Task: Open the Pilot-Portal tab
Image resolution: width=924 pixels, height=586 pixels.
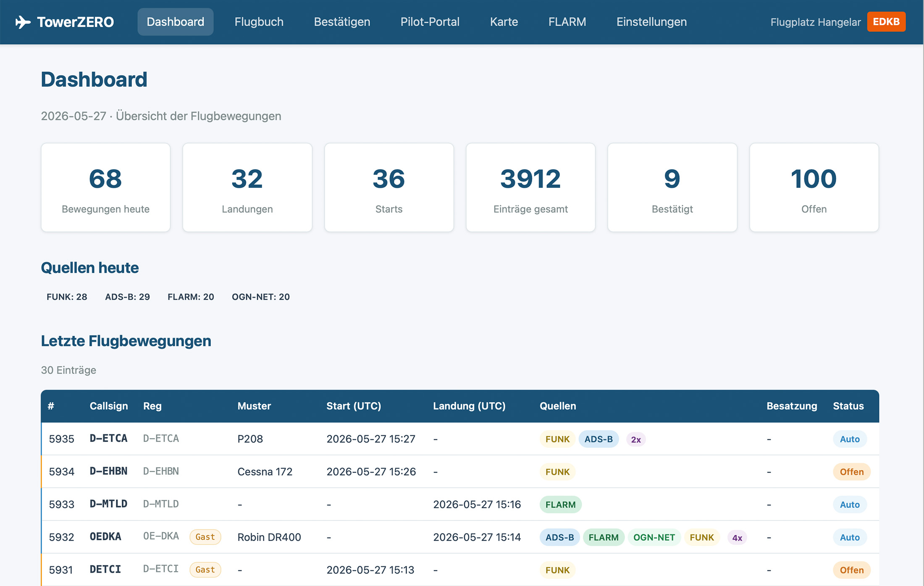Action: point(430,22)
